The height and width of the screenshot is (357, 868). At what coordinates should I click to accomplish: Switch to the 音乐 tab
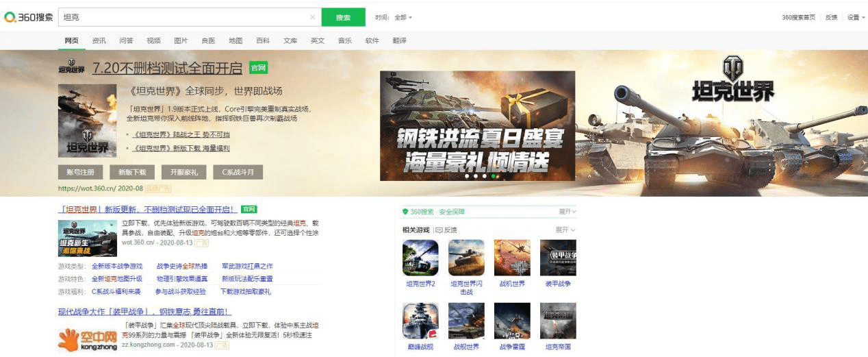345,40
